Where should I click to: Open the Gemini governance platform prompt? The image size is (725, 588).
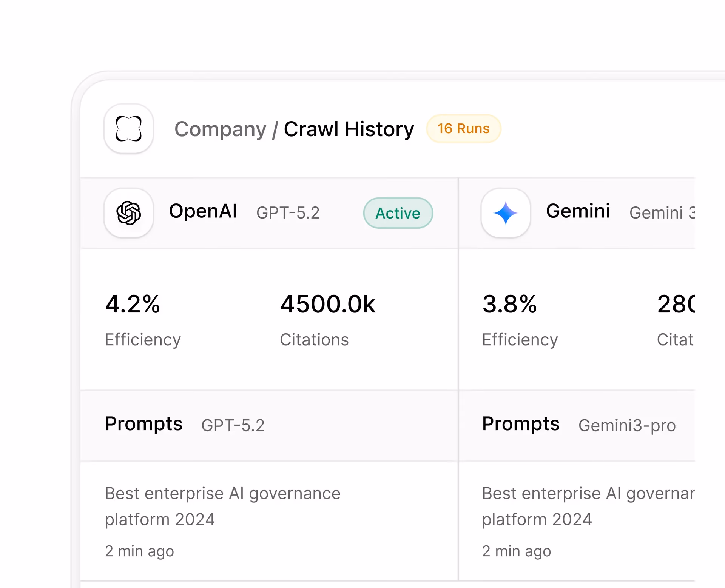588,506
